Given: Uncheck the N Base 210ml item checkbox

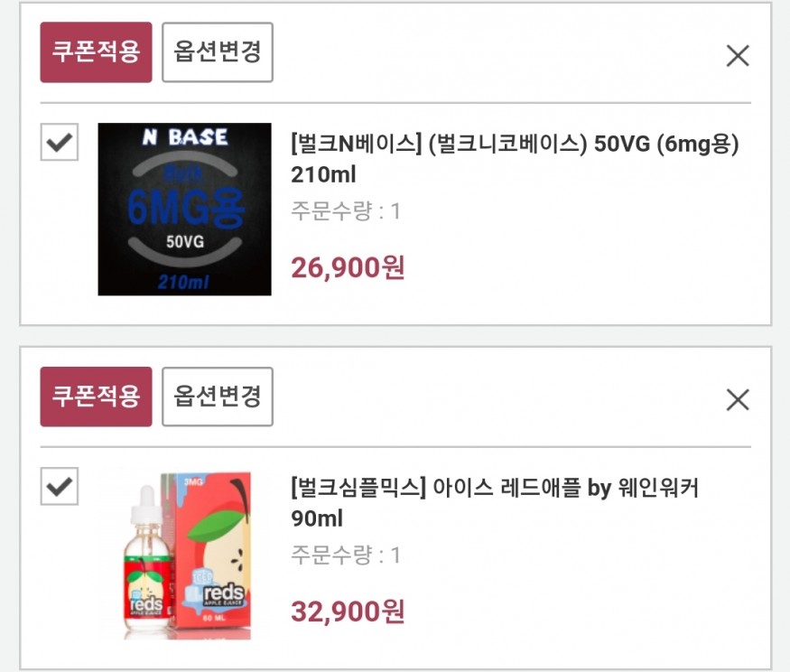Looking at the screenshot, I should (60, 142).
